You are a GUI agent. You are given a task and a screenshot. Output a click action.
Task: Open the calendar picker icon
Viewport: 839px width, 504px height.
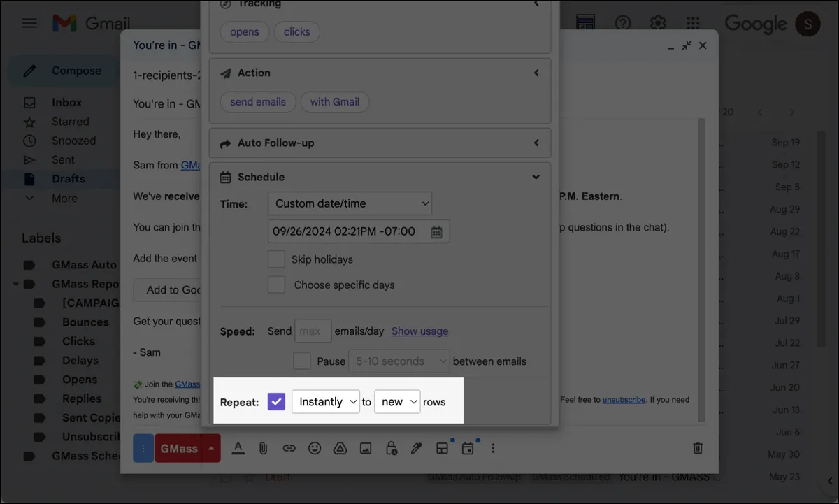[437, 232]
